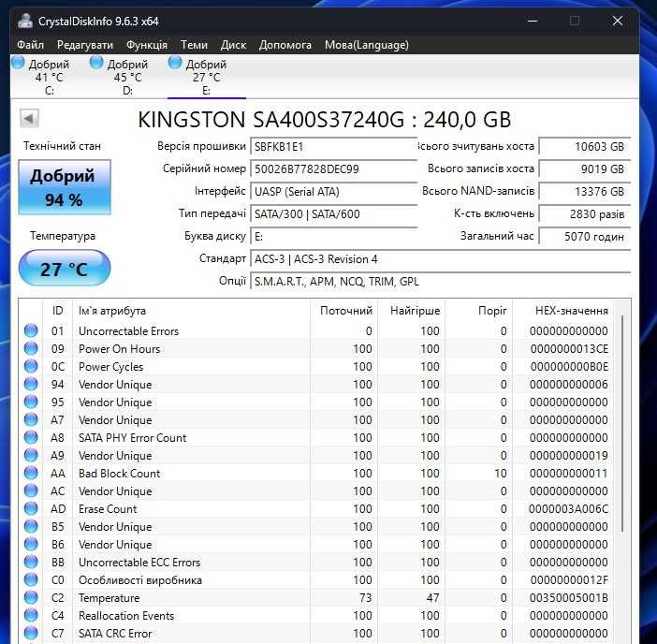Click the interface field UASP (Serial ATA)
Screen dimensions: 657x644
[333, 192]
